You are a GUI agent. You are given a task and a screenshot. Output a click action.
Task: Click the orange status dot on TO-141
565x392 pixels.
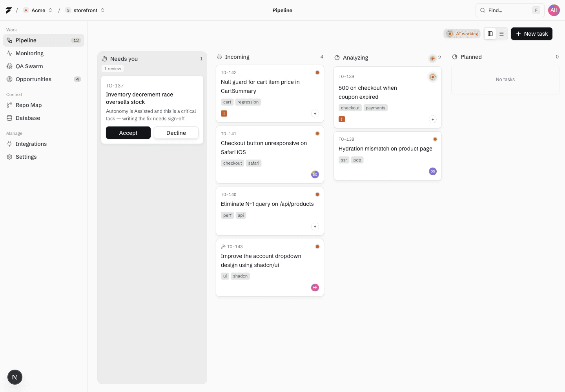[x=317, y=134]
